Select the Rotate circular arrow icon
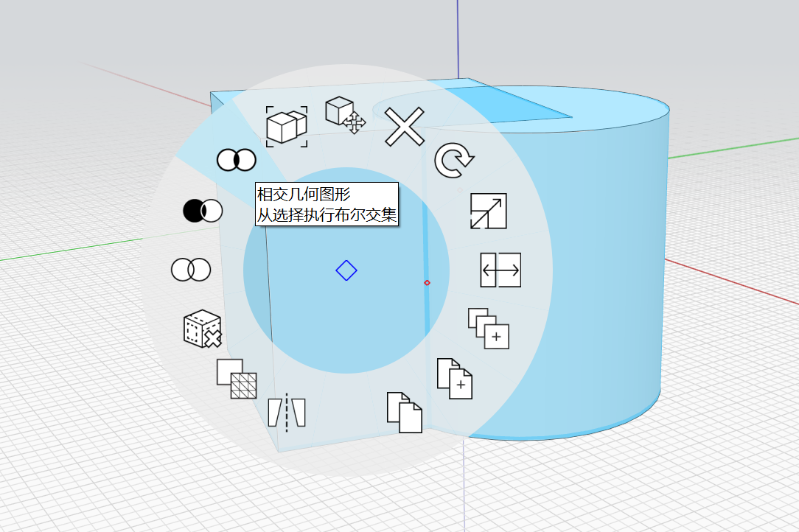 pos(454,161)
